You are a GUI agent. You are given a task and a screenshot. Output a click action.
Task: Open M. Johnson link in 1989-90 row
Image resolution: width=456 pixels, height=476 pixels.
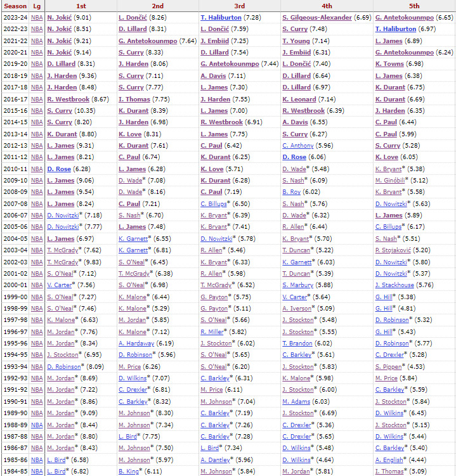click(134, 413)
